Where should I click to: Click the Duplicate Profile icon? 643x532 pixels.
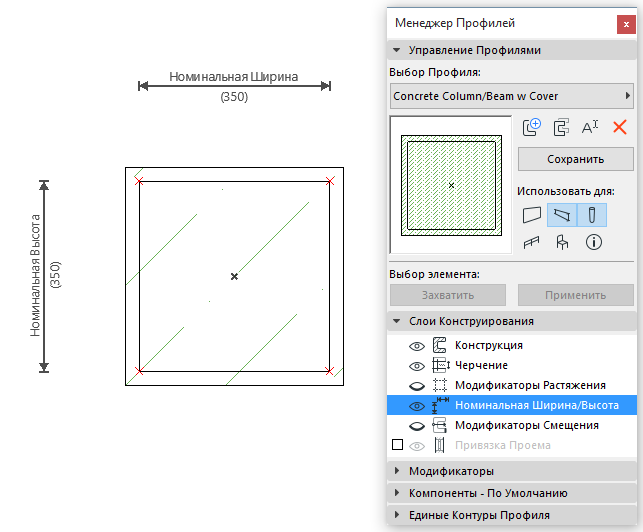click(561, 127)
